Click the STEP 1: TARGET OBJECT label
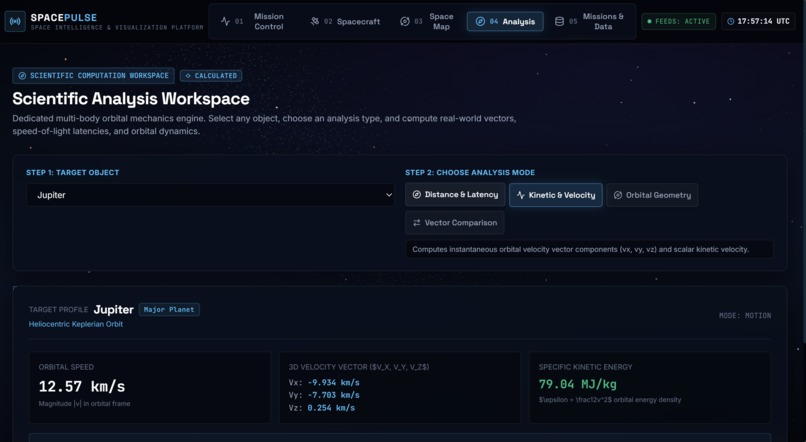 click(72, 173)
